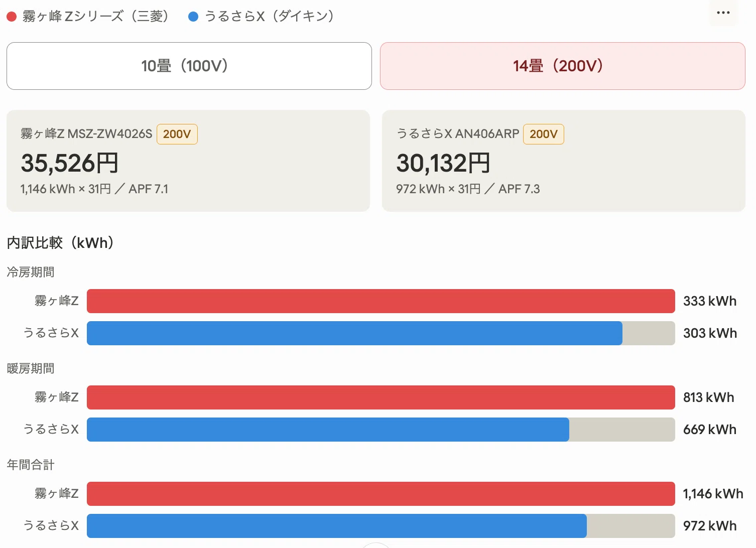The width and height of the screenshot is (756, 548).
Task: Click the blue うるさらX legend dot
Action: coord(193,17)
